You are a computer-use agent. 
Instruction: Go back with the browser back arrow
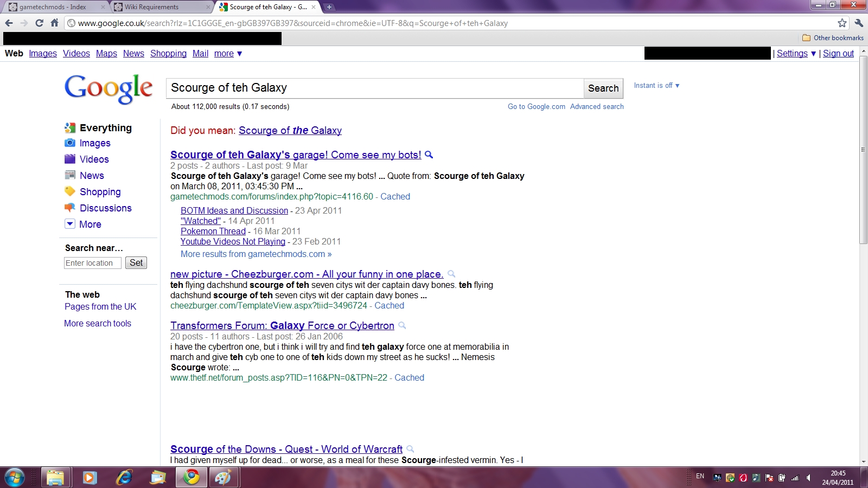(x=9, y=23)
